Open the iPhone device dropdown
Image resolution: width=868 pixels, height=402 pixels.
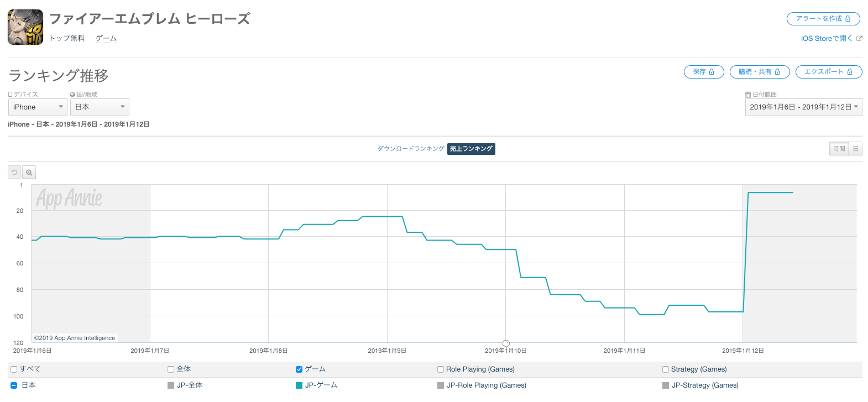(x=38, y=107)
